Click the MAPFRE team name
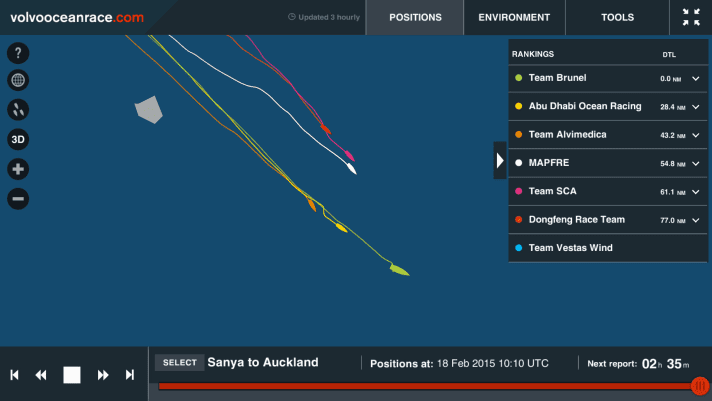The image size is (712, 401). [549, 163]
